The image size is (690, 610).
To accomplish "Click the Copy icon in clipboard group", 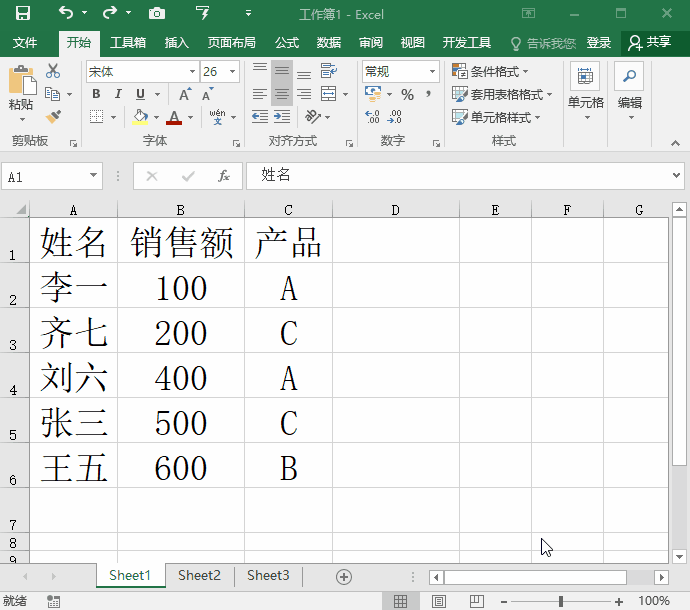I will click(x=52, y=94).
